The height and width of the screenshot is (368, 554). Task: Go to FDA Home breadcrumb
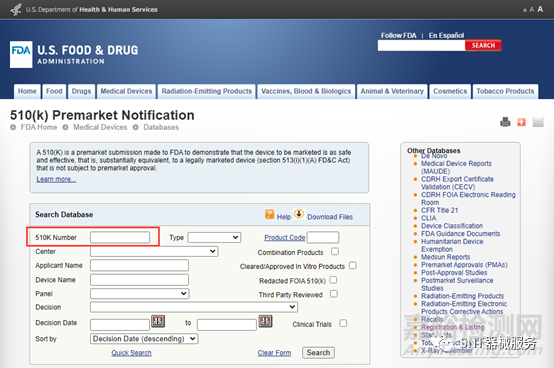click(39, 127)
